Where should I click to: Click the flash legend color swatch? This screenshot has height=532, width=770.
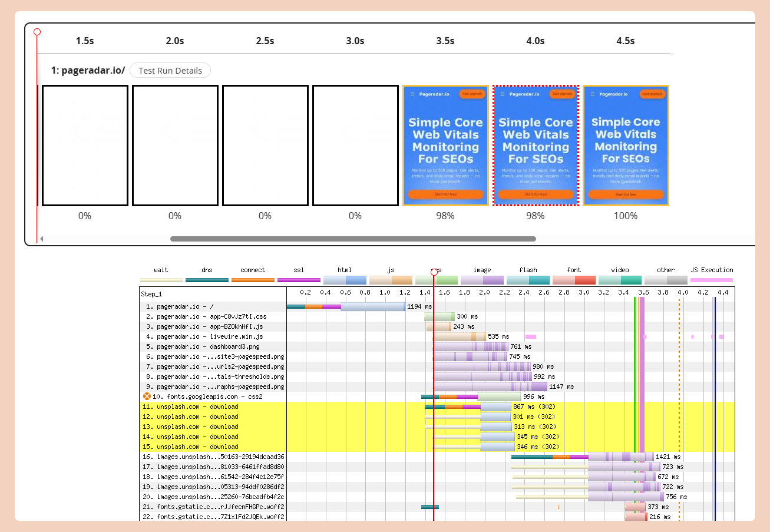point(528,280)
